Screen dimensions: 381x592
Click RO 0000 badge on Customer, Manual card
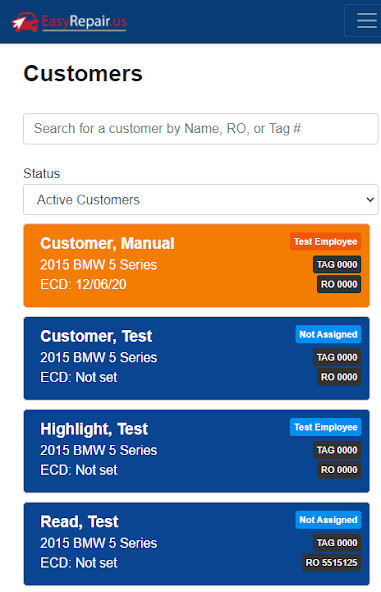click(x=339, y=284)
